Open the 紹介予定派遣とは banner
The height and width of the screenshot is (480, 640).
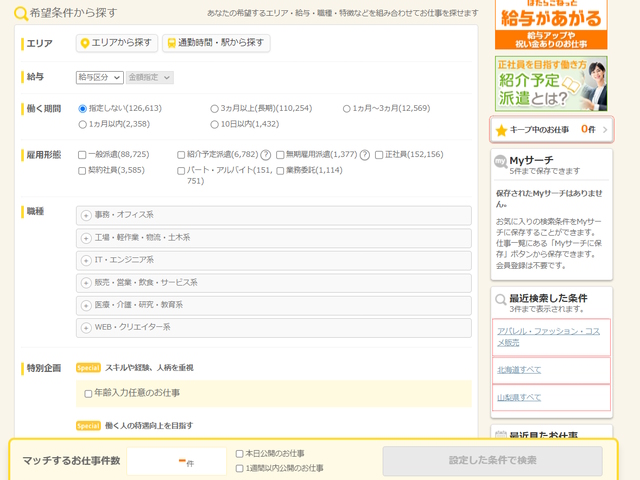(550, 84)
